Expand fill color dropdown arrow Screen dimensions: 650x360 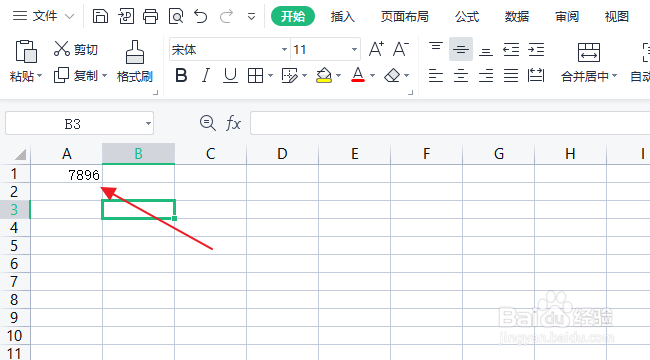pyautogui.click(x=339, y=75)
